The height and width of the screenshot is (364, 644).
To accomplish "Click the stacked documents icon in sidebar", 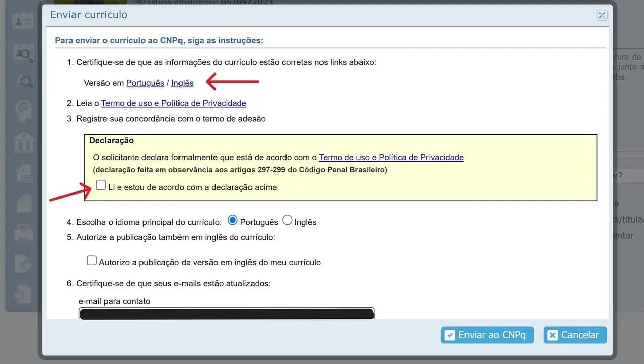I will click(24, 204).
